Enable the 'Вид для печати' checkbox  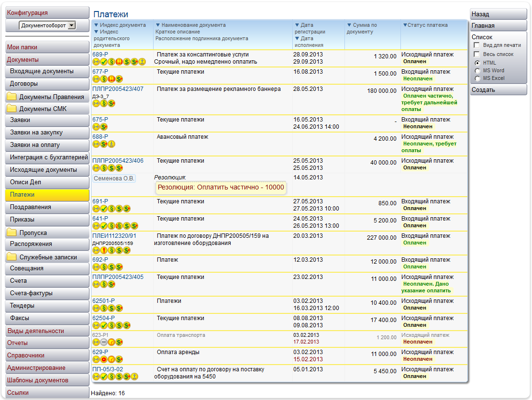[477, 45]
